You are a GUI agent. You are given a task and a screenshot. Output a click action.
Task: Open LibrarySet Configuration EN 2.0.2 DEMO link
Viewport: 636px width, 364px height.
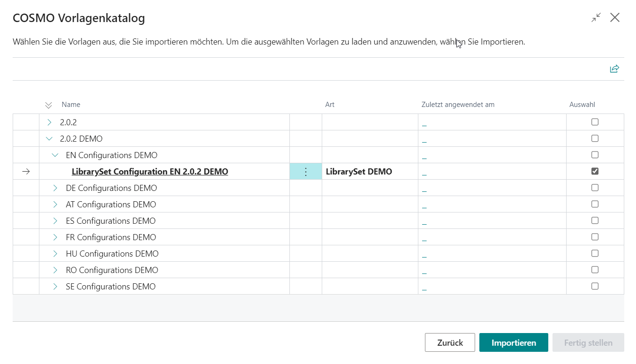(x=150, y=172)
